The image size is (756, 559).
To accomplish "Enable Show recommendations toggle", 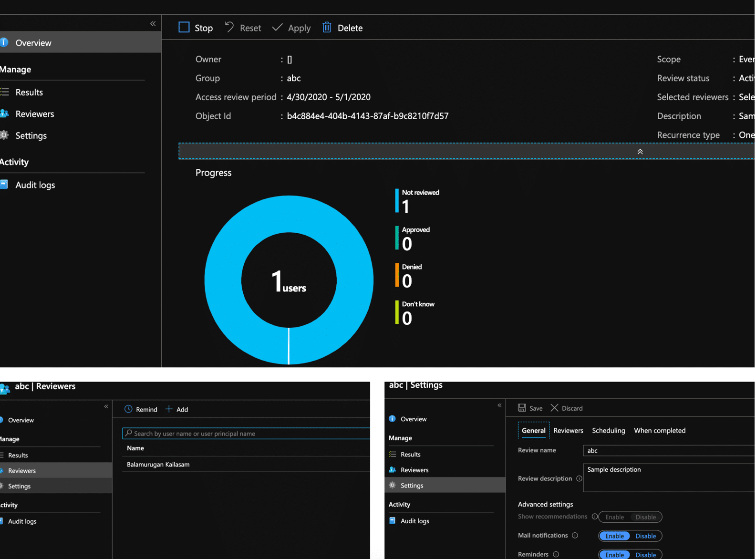I will 614,517.
